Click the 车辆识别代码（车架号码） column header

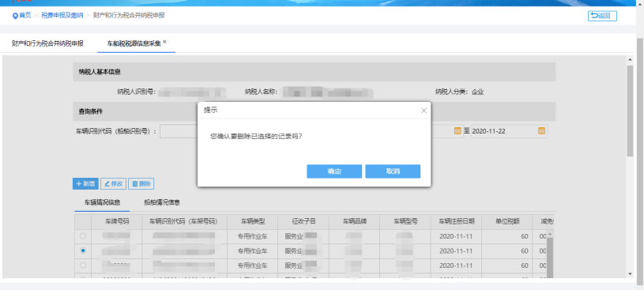tap(184, 221)
